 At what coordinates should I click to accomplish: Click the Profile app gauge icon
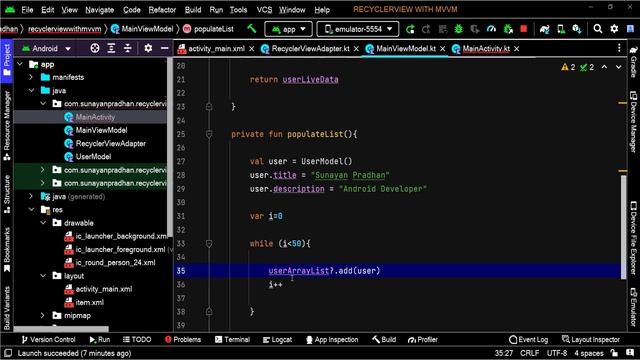coord(491,29)
